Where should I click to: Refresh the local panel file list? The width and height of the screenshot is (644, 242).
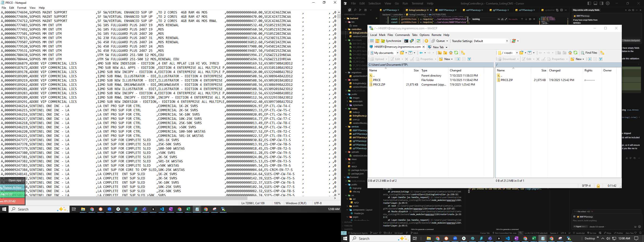point(456,53)
